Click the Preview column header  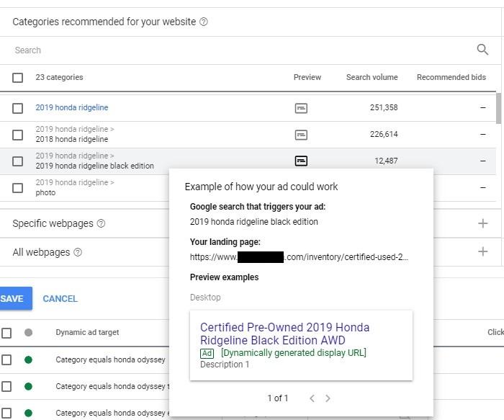307,77
